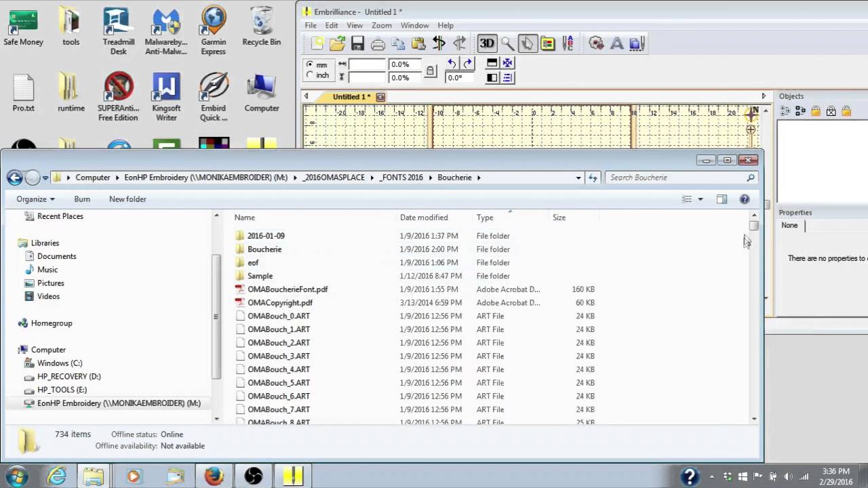
Task: Open Firefox from the taskbar
Action: 214,476
